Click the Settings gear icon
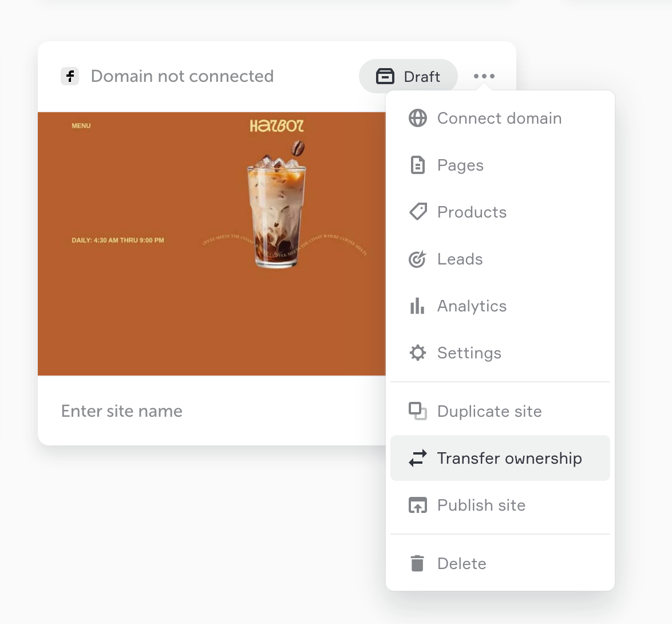The width and height of the screenshot is (672, 624). (417, 353)
